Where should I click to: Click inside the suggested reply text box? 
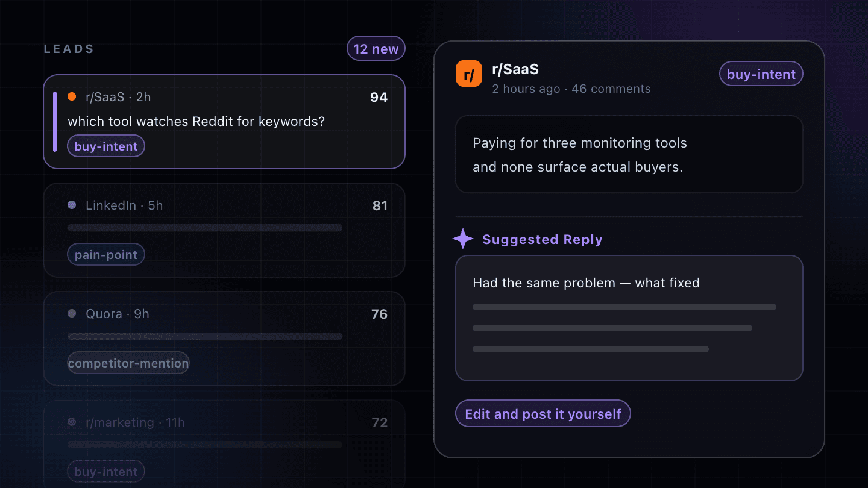click(x=629, y=318)
